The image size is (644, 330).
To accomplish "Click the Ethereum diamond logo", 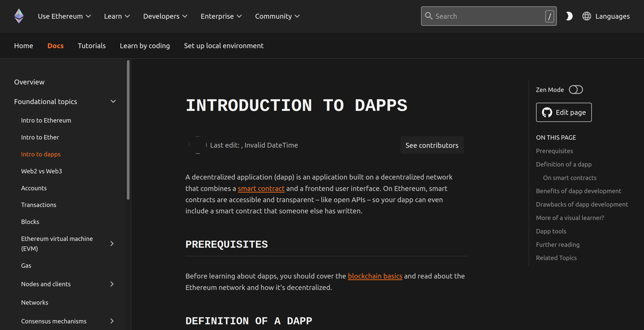I will (x=19, y=16).
